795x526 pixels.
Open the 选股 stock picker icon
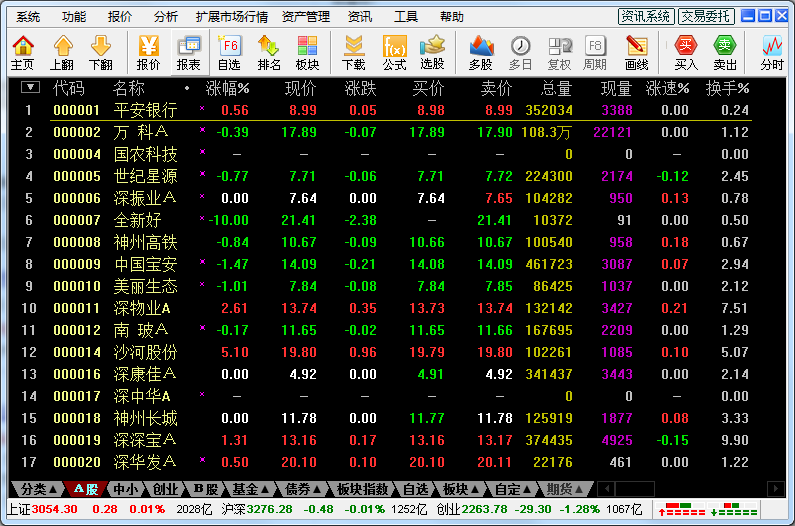point(432,52)
